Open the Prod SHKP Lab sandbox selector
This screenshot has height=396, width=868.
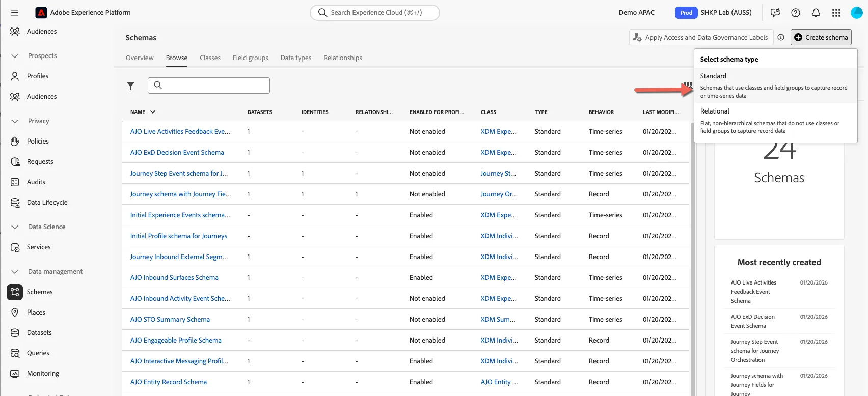point(714,13)
